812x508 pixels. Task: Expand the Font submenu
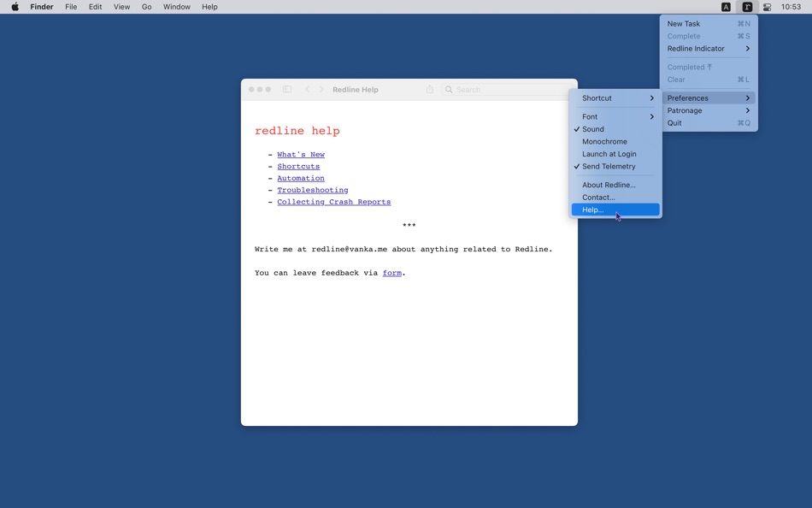pos(615,116)
